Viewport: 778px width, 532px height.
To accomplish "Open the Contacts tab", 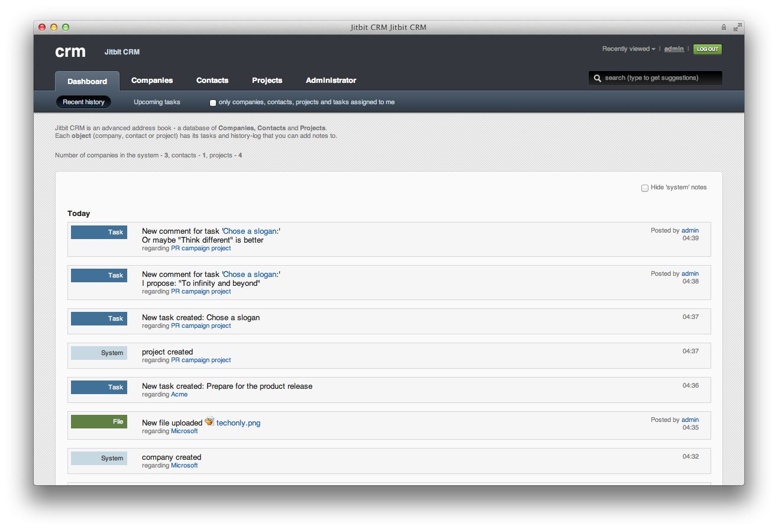I will click(x=212, y=80).
